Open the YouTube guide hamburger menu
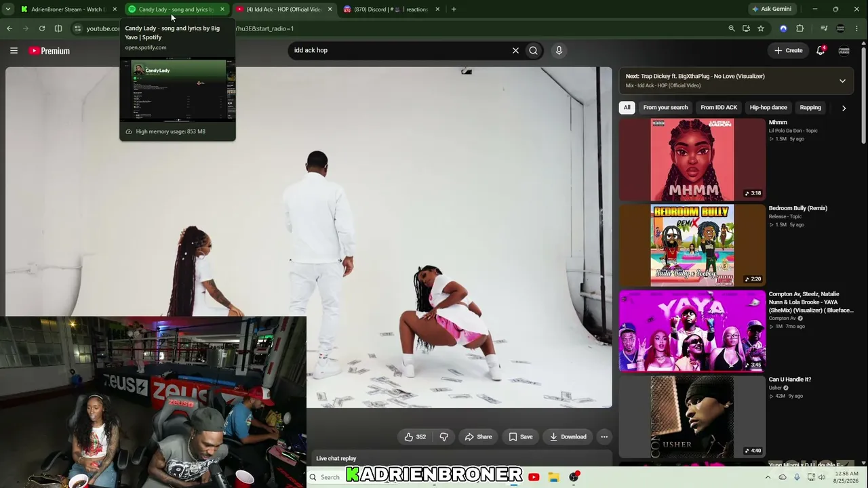 pos(14,50)
